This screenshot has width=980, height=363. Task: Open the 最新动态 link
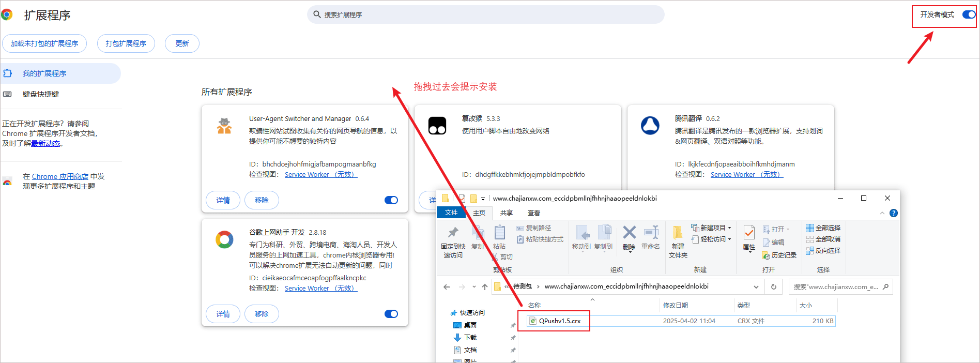pyautogui.click(x=45, y=144)
